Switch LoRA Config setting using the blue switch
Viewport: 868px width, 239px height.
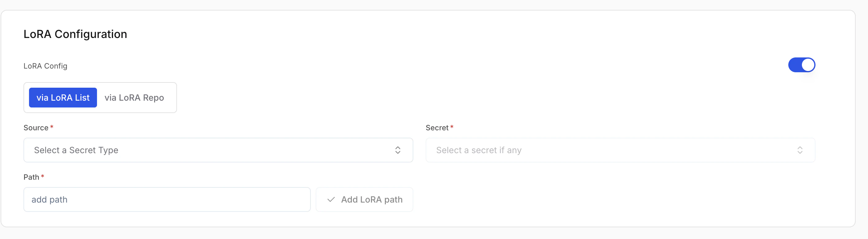click(802, 65)
